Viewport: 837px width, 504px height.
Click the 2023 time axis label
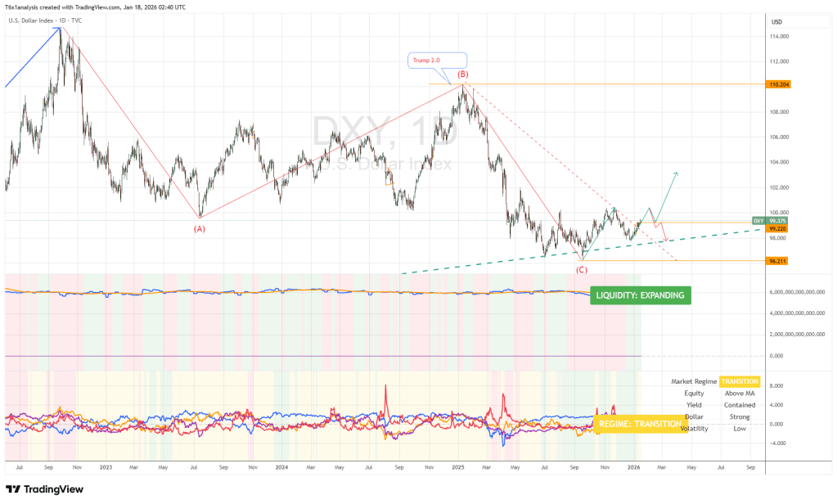point(106,468)
